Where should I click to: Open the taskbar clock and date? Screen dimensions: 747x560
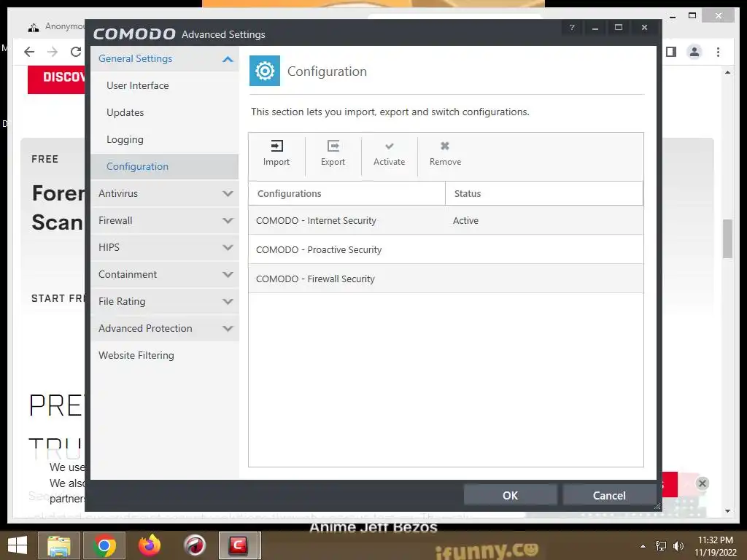(x=715, y=546)
